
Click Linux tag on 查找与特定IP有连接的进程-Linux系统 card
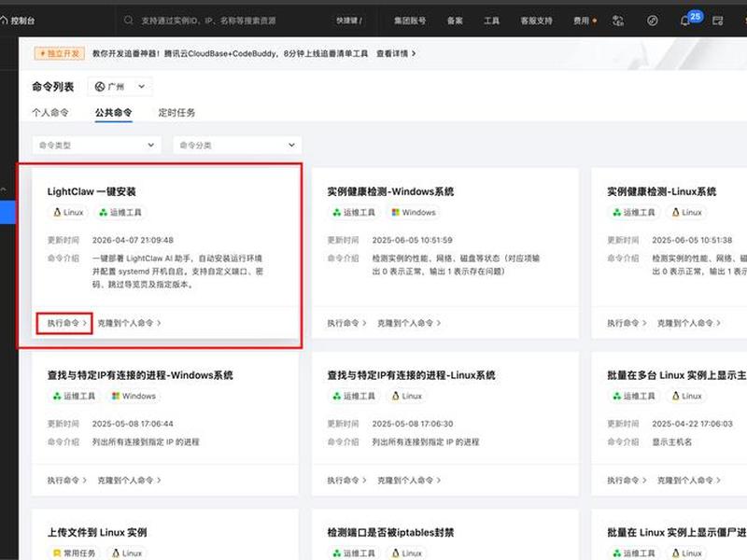[407, 396]
